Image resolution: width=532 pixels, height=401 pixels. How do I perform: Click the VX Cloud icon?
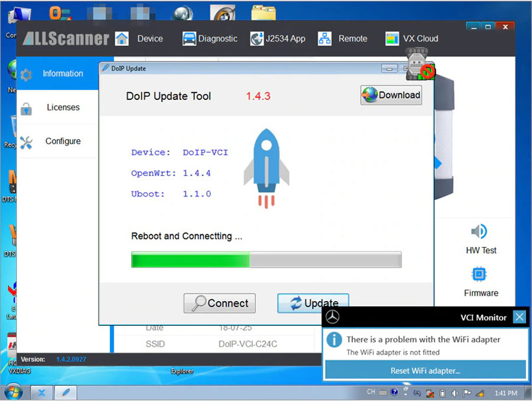click(x=392, y=38)
